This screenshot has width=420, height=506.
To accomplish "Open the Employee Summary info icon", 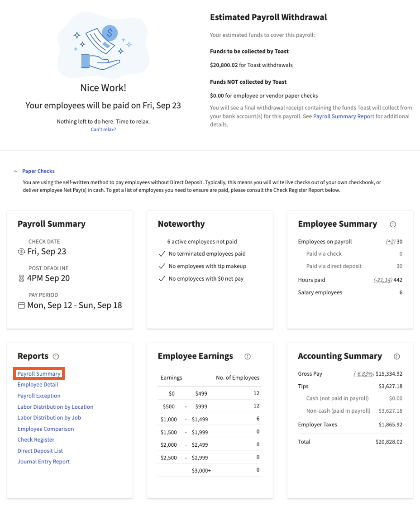I will (x=393, y=224).
